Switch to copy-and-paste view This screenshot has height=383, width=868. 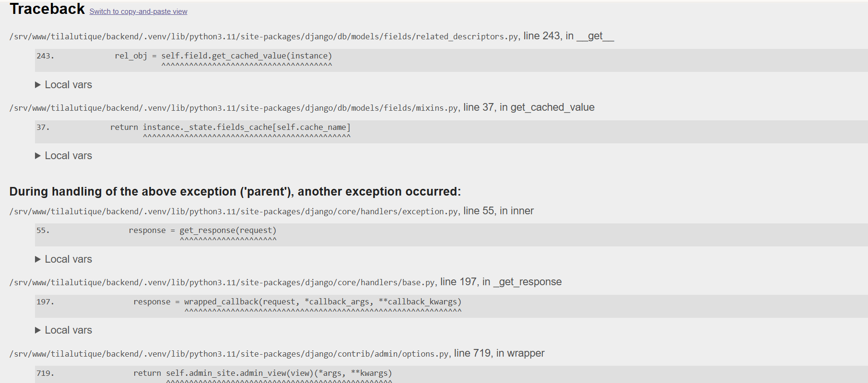(138, 12)
